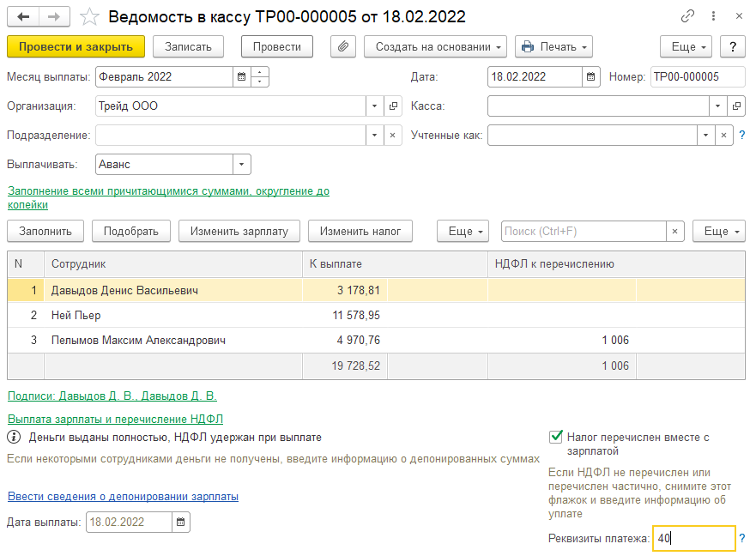This screenshot has width=756, height=556.
Task: Copy link to document via chain icon
Action: (687, 16)
